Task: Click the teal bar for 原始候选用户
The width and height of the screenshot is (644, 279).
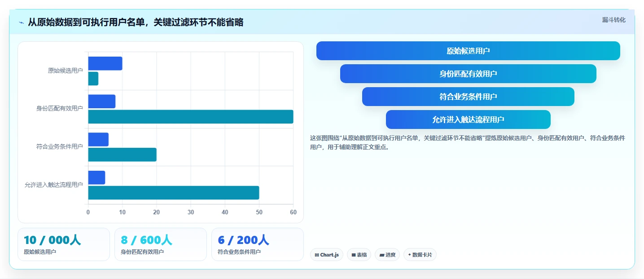Action: pos(93,79)
